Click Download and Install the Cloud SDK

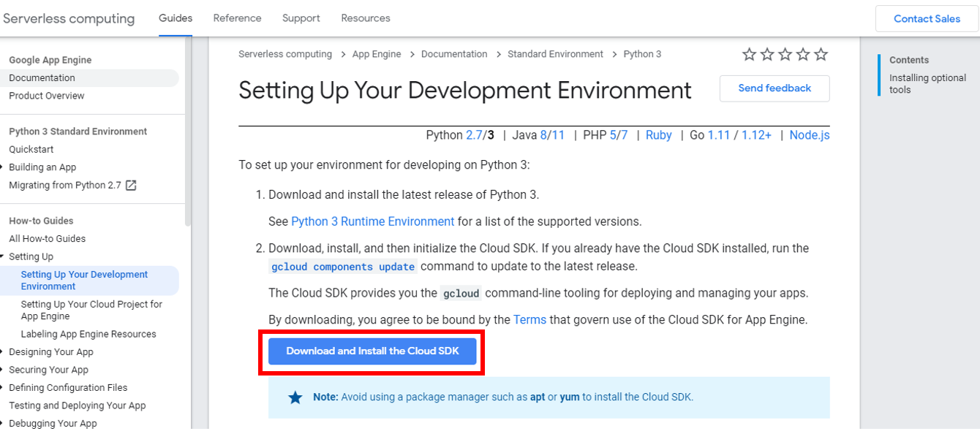click(x=372, y=351)
